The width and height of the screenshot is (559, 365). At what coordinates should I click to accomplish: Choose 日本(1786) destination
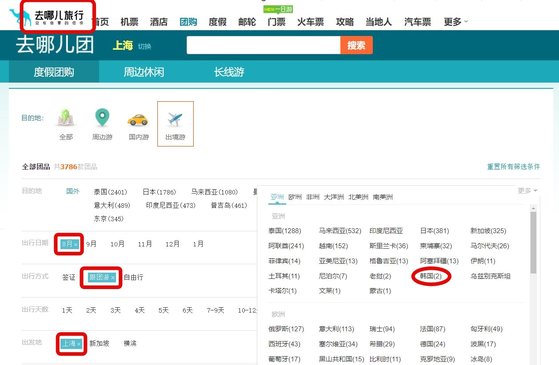(159, 192)
